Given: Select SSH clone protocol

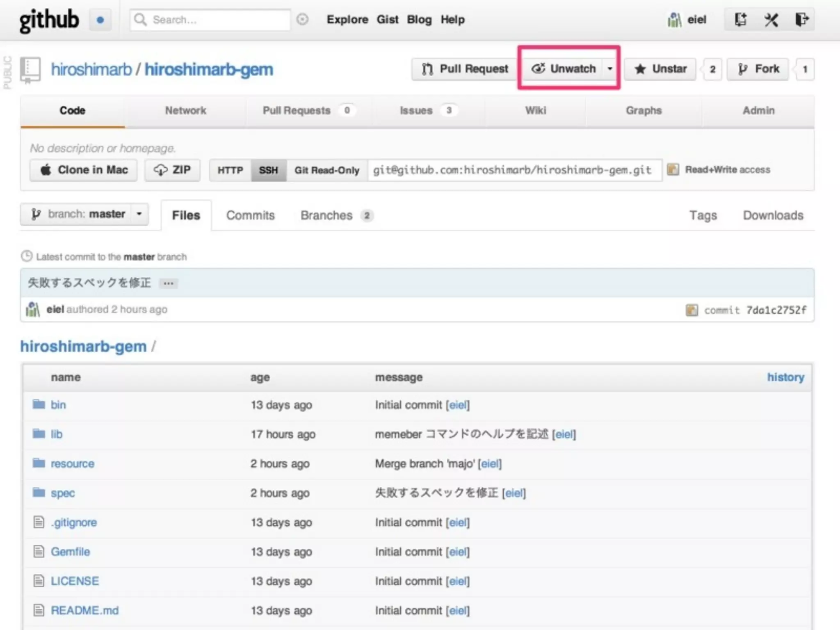Looking at the screenshot, I should 268,170.
